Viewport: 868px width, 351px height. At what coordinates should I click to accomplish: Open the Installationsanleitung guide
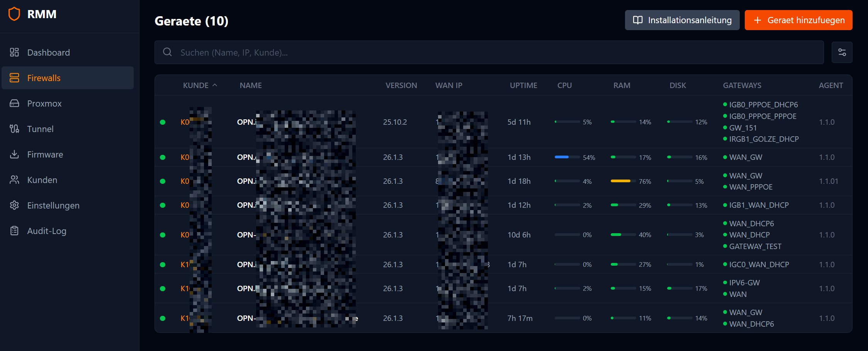(682, 20)
